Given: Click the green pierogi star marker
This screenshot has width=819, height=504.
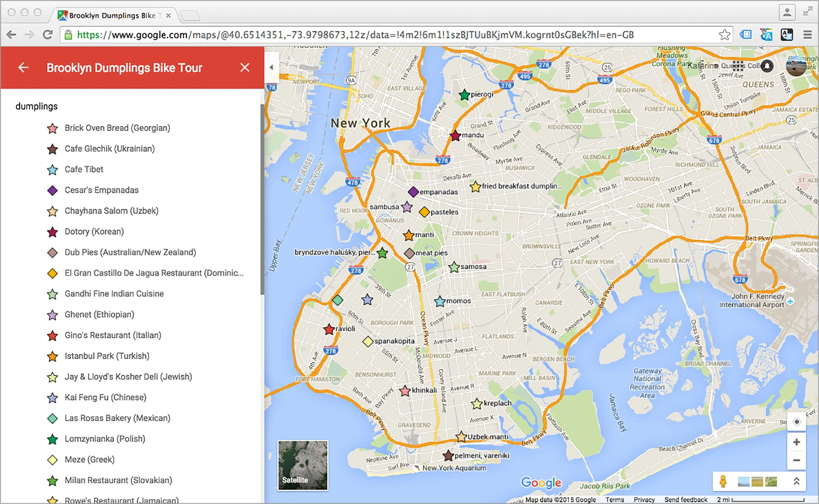Looking at the screenshot, I should [x=464, y=95].
